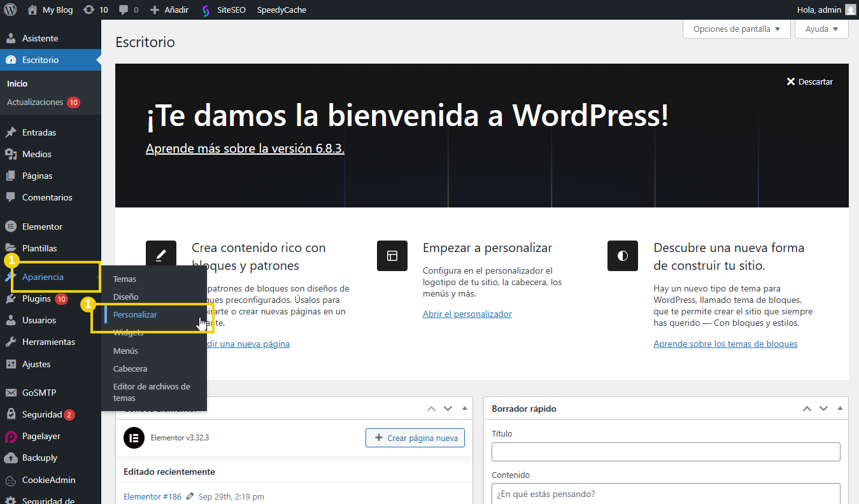The height and width of the screenshot is (504, 859).
Task: Open comments via the speech bubble icon
Action: (125, 10)
